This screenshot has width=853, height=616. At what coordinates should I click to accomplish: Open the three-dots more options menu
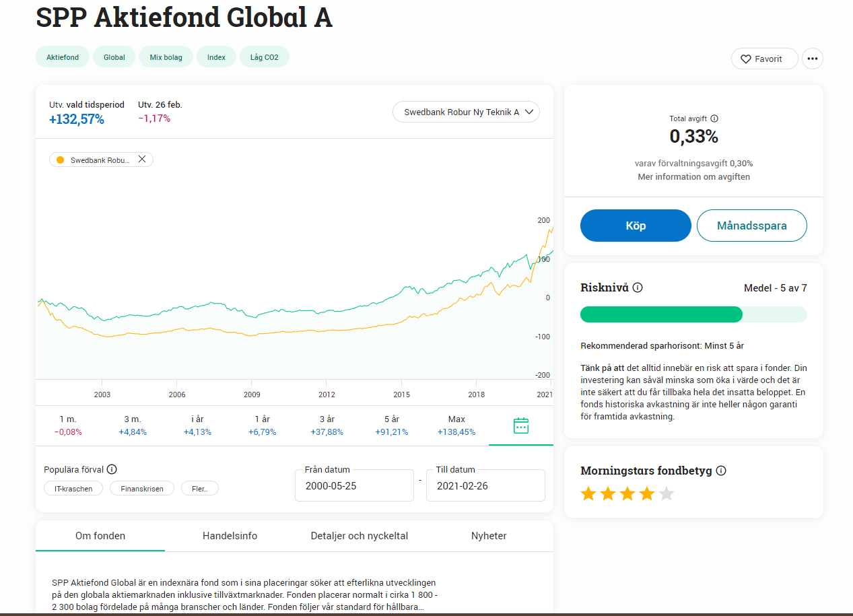pos(812,59)
